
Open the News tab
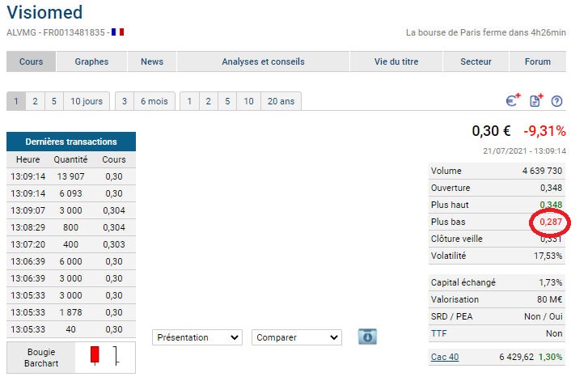(x=152, y=61)
